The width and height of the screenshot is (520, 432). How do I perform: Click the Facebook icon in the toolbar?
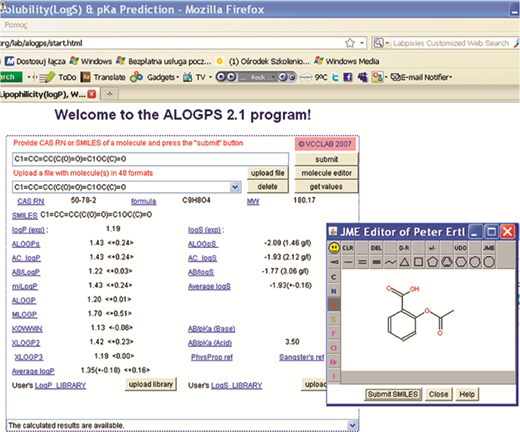pos(348,77)
